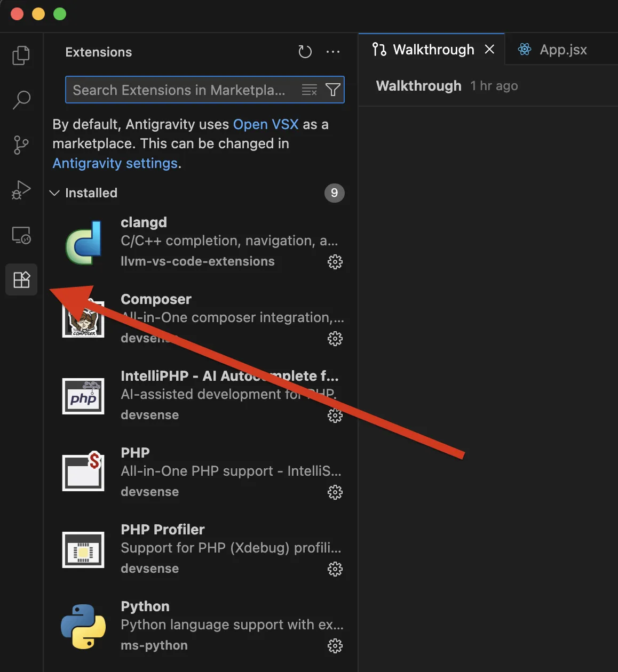Follow the Open VSX link

tap(266, 124)
